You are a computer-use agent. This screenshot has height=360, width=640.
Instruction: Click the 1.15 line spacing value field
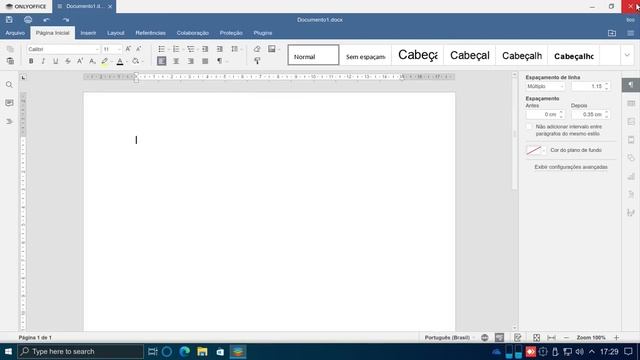(588, 87)
